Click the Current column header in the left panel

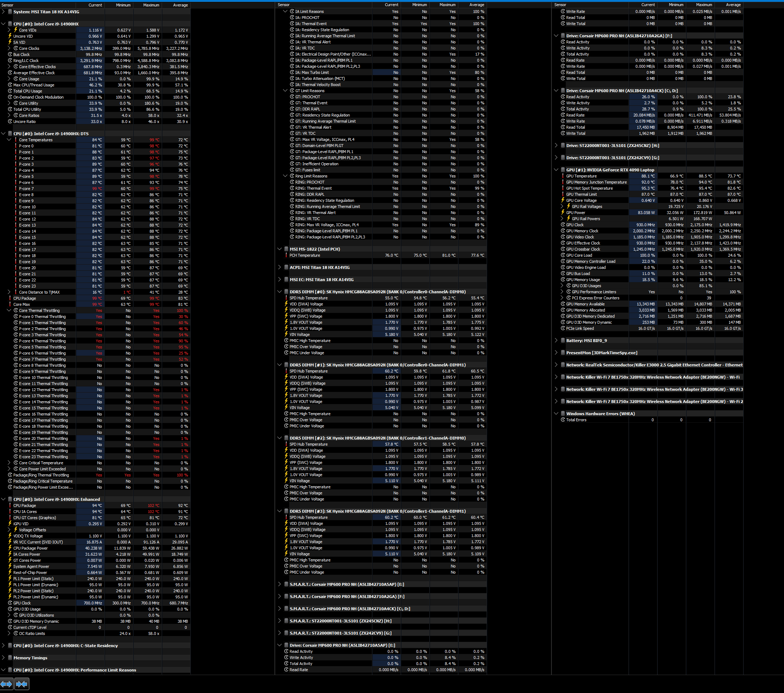[90, 5]
